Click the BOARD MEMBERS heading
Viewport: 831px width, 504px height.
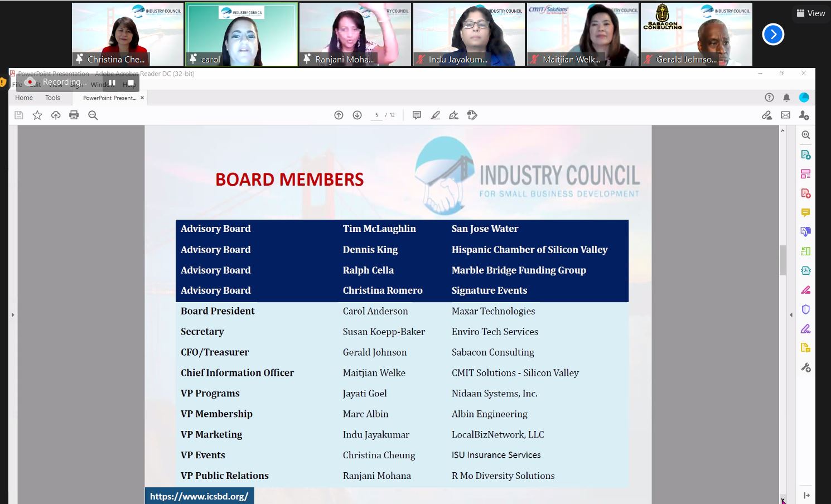(x=289, y=180)
